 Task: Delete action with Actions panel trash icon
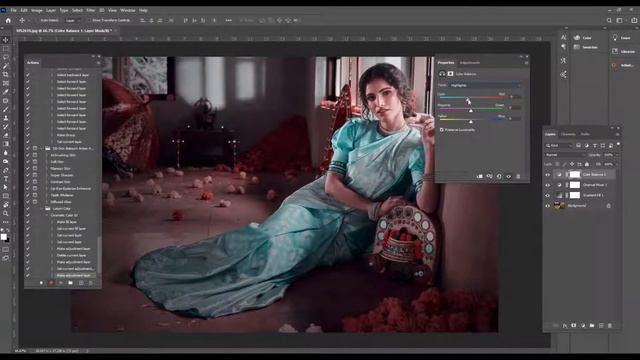pyautogui.click(x=91, y=282)
